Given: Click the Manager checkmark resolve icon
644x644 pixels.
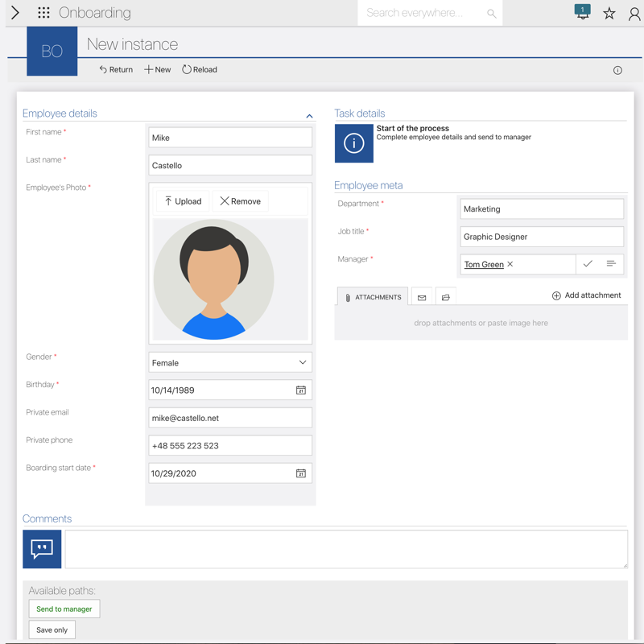Looking at the screenshot, I should [x=588, y=264].
